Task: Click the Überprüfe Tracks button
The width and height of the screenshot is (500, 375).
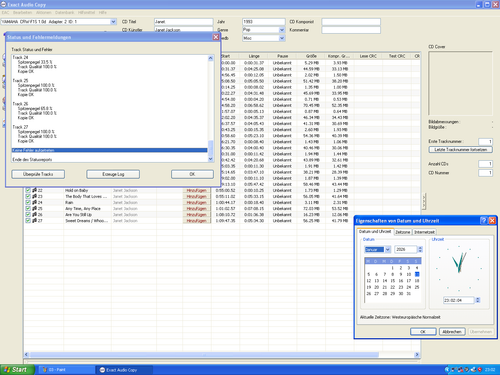Action: click(x=38, y=174)
